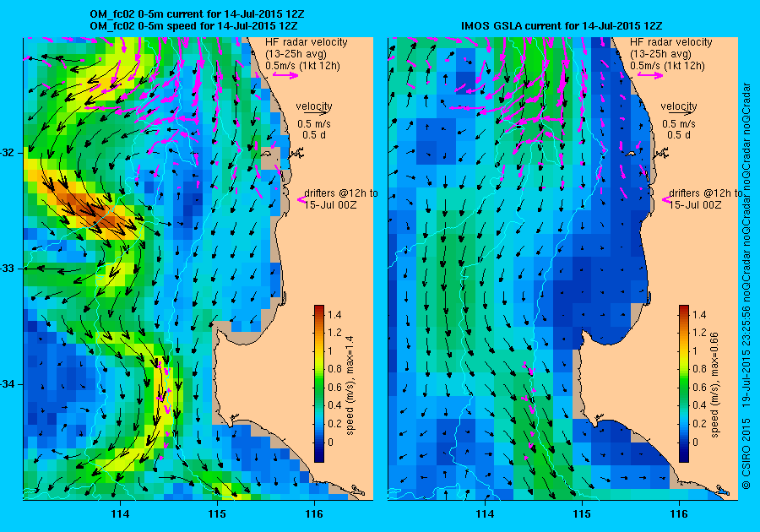Screen dimensions: 760x532
Task: Select 'HF radar velocity' label on left map
Action: pos(306,42)
